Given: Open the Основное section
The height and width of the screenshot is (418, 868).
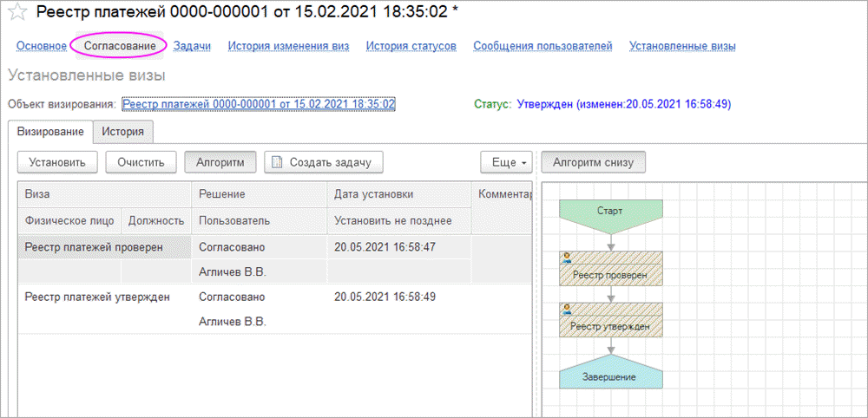Looking at the screenshot, I should 41,46.
